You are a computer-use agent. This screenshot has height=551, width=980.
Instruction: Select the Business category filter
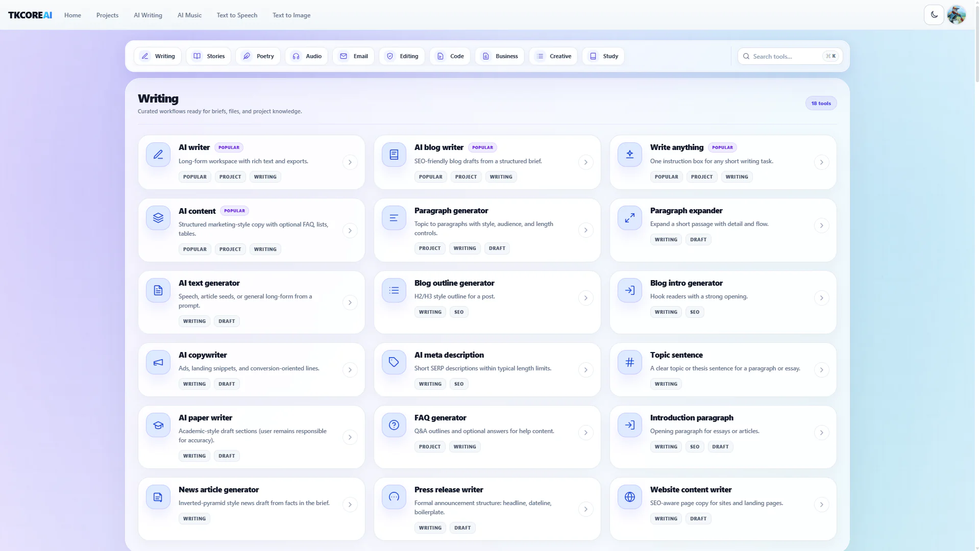click(500, 56)
